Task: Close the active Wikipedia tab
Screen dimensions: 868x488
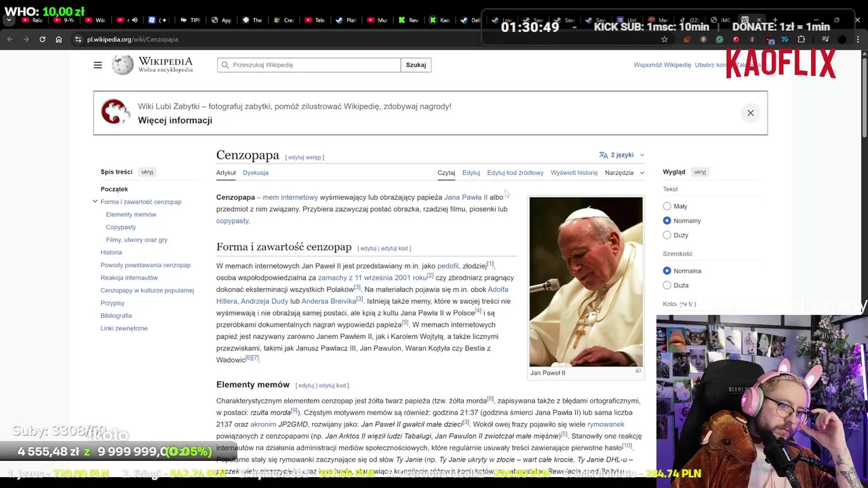Action: tap(759, 20)
